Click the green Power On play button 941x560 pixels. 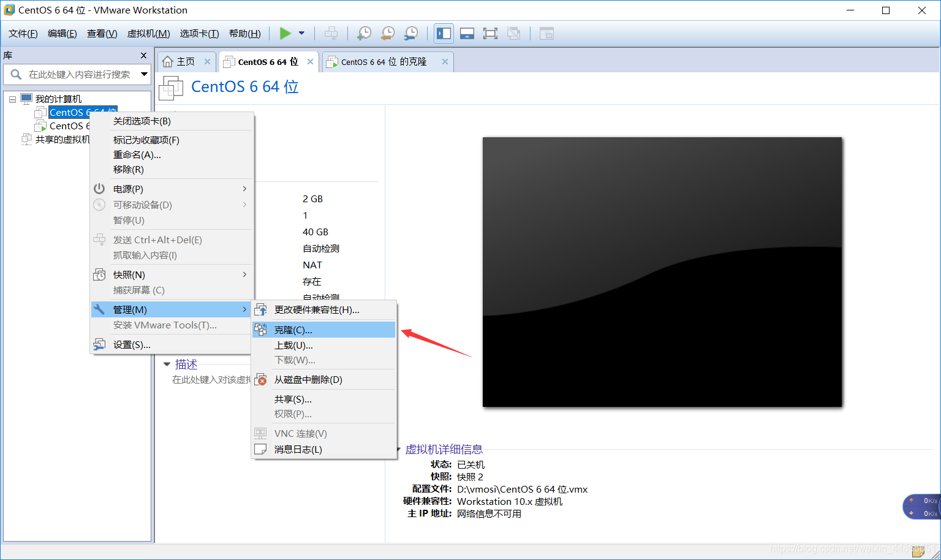click(285, 33)
